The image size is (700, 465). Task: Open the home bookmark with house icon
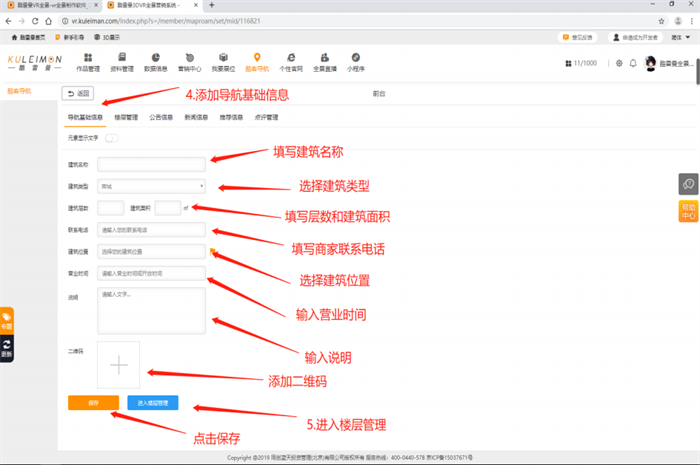[x=28, y=37]
